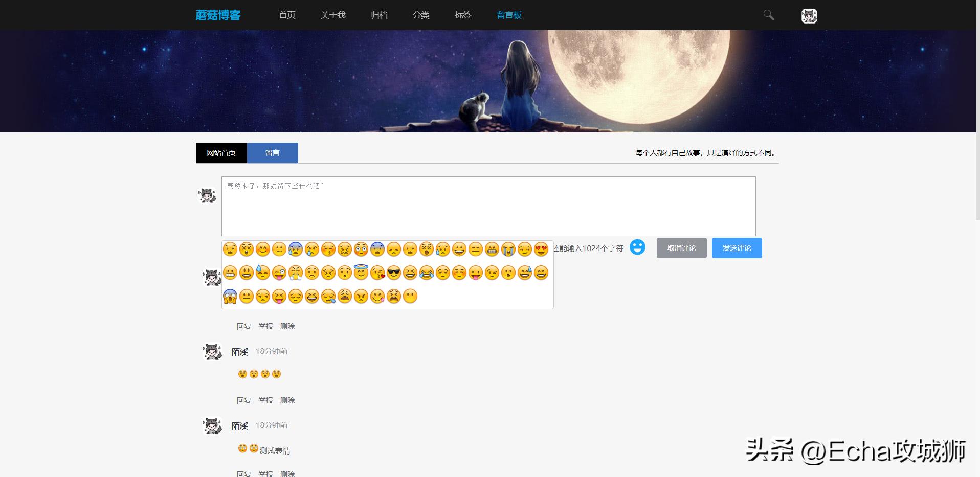Click the 蘑菇博客 logo
980x477 pixels.
pos(218,15)
